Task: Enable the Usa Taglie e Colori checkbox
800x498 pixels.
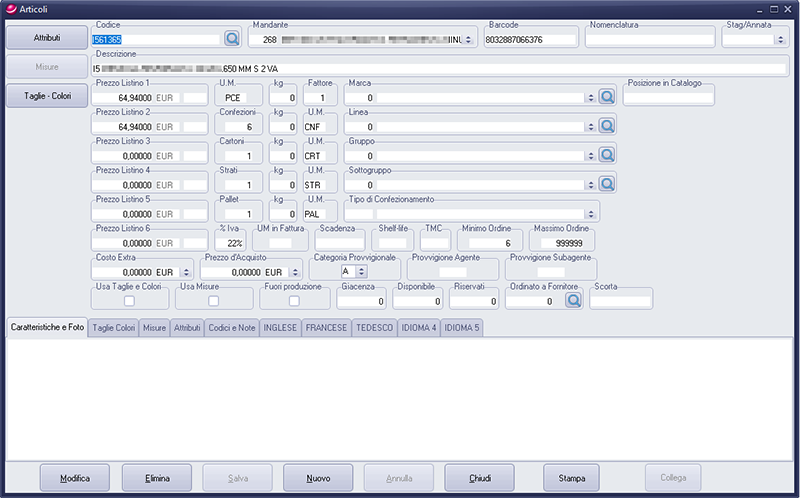Action: 128,301
